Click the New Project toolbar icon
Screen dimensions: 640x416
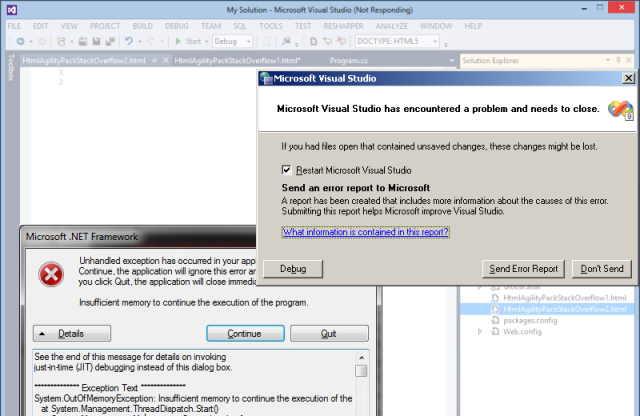tap(61, 41)
